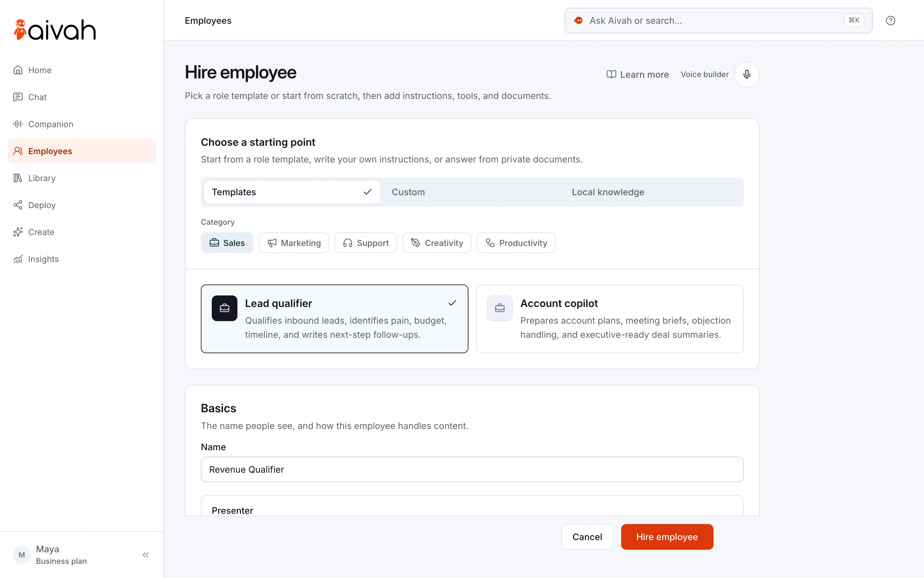Click the Employees breadcrumb title

point(208,21)
